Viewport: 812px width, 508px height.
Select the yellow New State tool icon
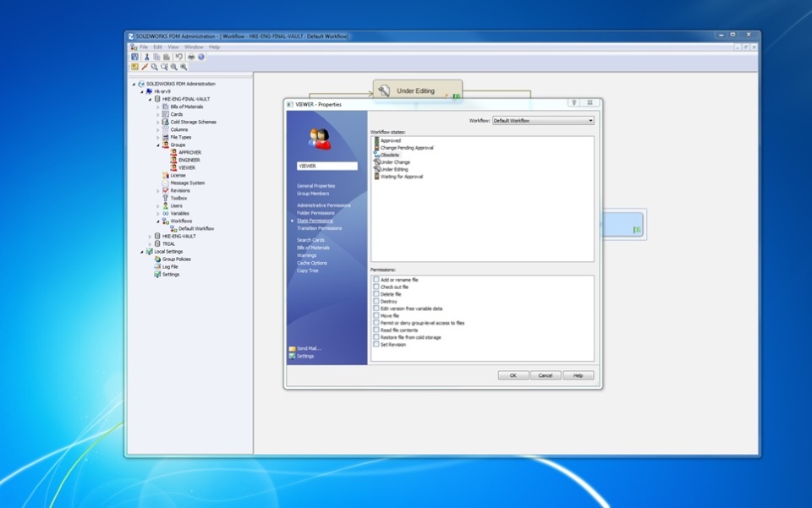134,67
